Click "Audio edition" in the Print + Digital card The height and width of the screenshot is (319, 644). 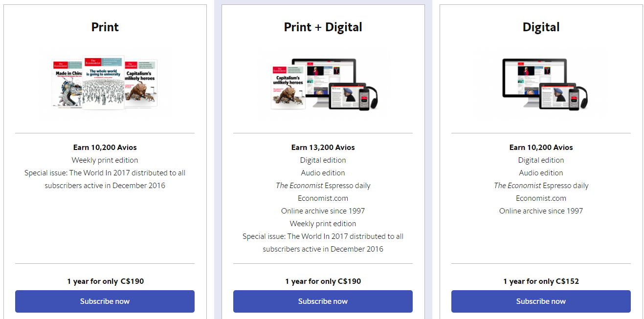(x=323, y=173)
